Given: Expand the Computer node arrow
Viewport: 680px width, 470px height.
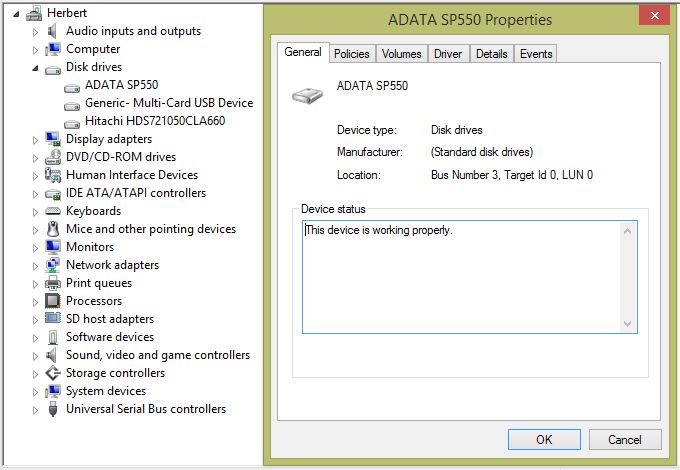Looking at the screenshot, I should pos(36,50).
